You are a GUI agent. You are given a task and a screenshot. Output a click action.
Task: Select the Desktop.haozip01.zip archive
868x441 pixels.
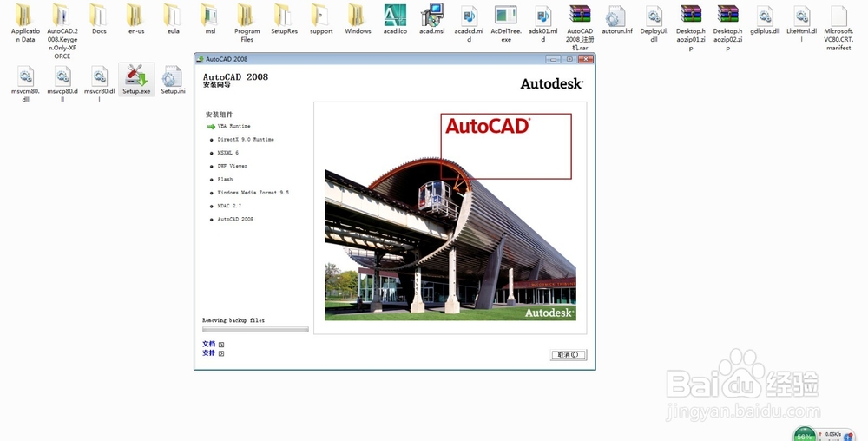pos(691,28)
